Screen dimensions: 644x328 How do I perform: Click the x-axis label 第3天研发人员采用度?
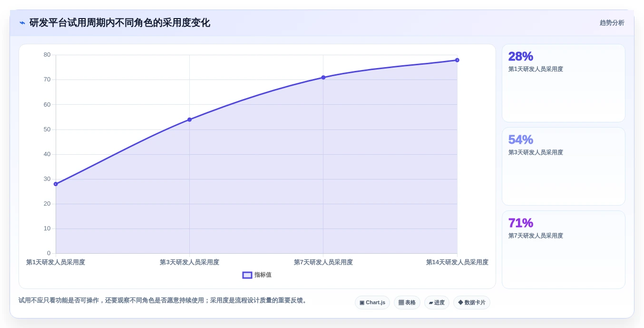click(189, 262)
